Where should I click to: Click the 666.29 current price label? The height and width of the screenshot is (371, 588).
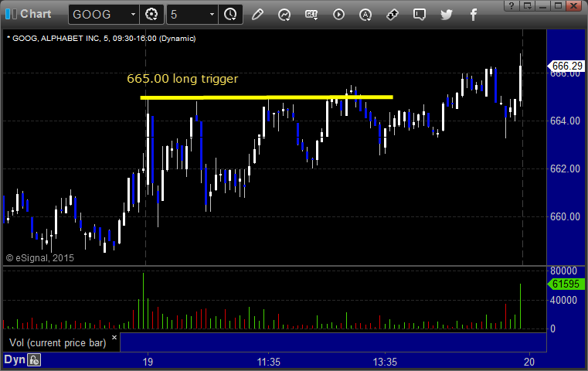click(x=566, y=66)
